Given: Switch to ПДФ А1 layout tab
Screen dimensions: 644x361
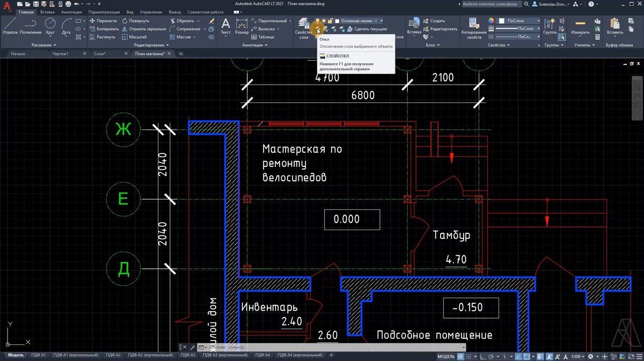Looking at the screenshot, I should pos(38,356).
